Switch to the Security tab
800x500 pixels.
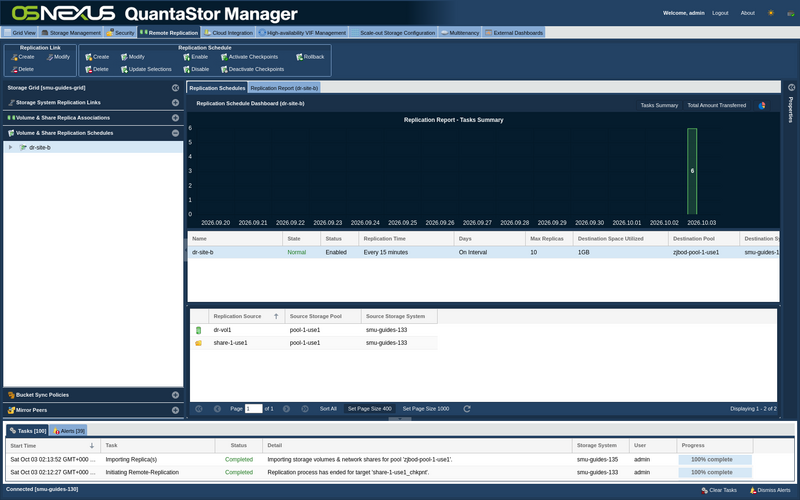tap(120, 32)
